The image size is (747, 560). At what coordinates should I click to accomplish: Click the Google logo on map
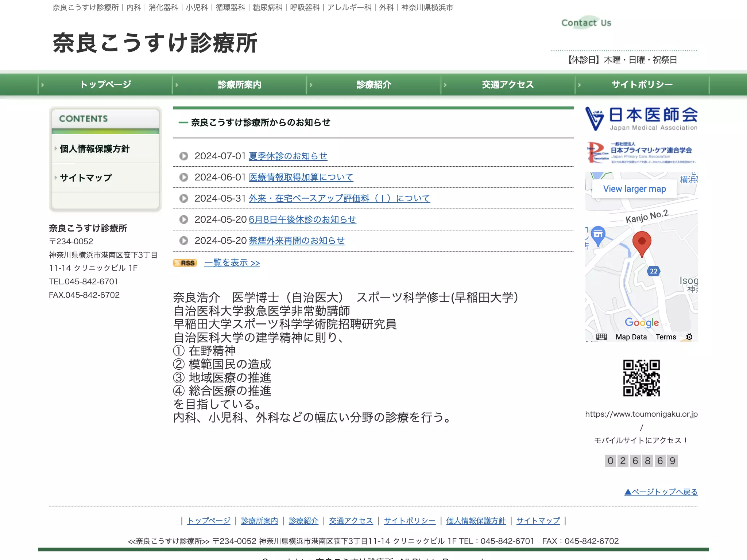tap(642, 322)
